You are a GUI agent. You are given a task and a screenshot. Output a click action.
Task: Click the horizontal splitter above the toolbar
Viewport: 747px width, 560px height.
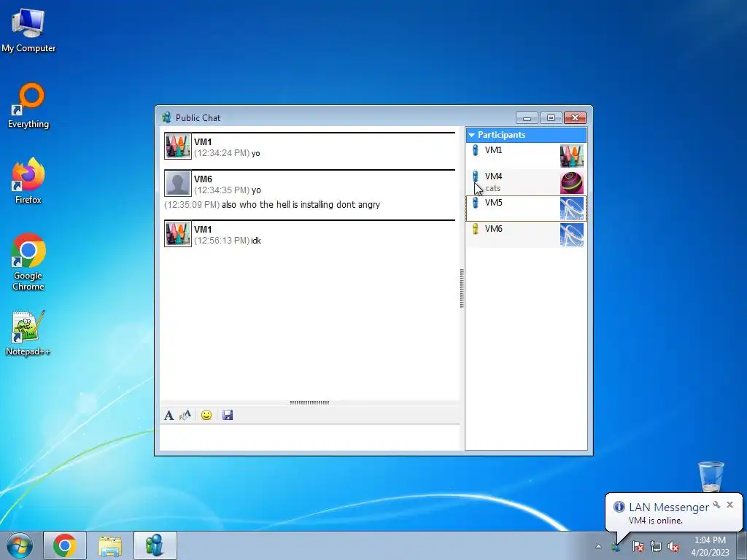[309, 402]
